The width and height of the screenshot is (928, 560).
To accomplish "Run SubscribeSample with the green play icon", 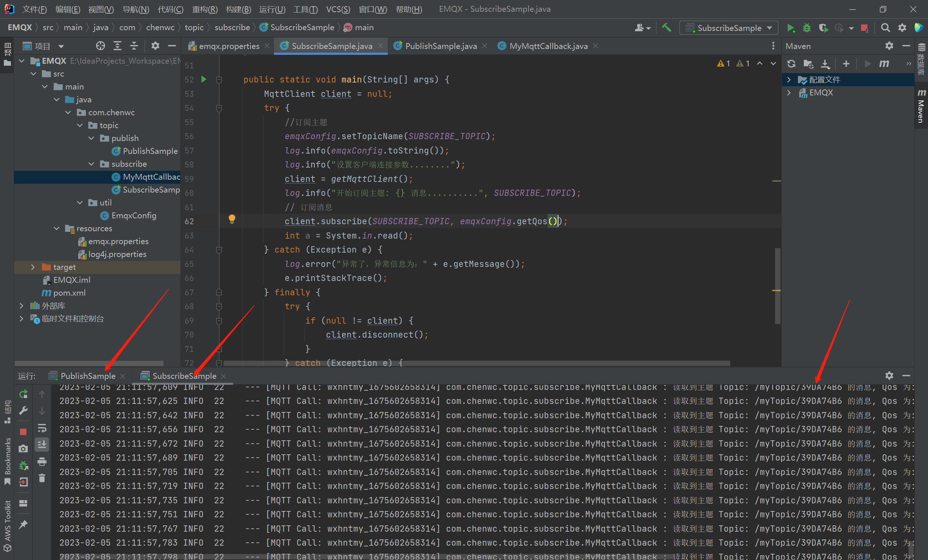I will tap(790, 28).
